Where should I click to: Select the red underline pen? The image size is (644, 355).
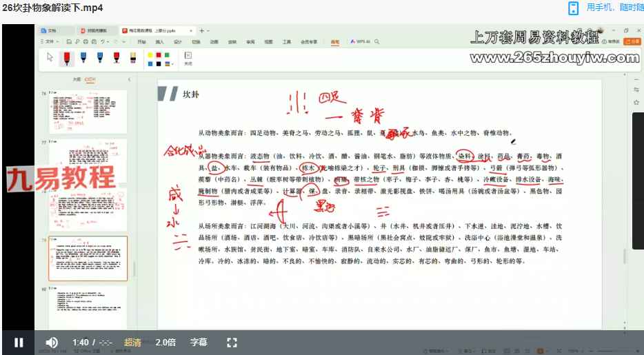117,57
